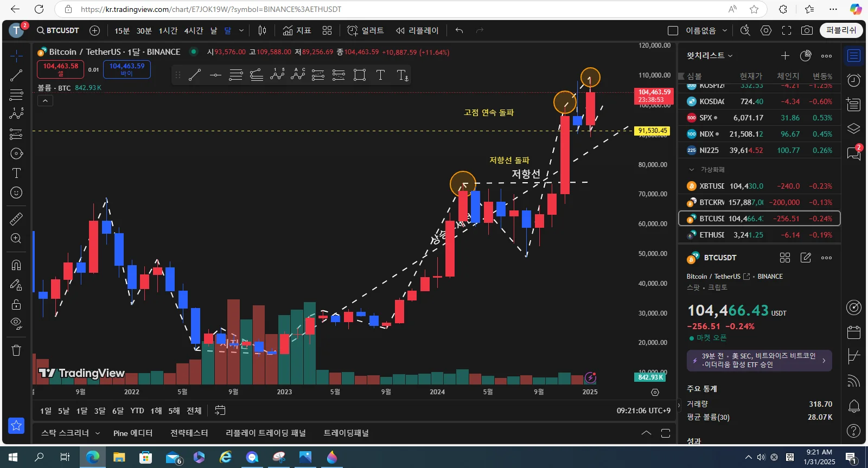Open the economic calendar icon in right sidebar
Screen dimensions: 868x468
pyautogui.click(x=854, y=331)
